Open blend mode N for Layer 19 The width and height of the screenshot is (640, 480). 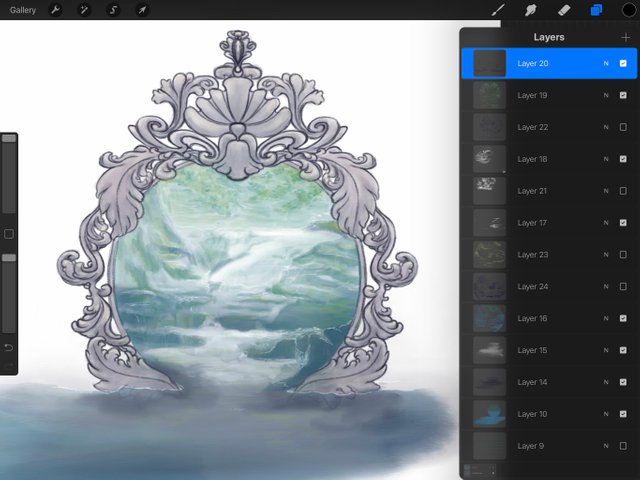tap(606, 95)
